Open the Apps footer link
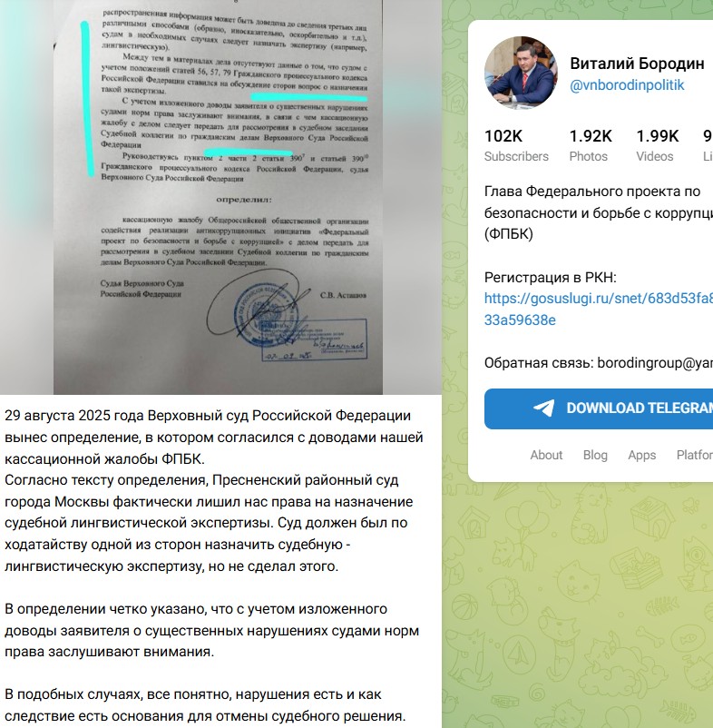Screen dimensions: 713x728 pos(642,455)
